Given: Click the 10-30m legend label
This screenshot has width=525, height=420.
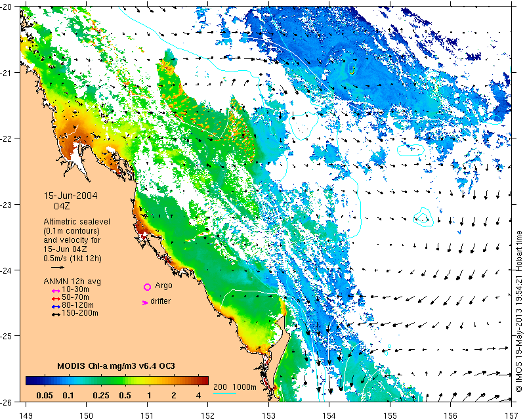Looking at the screenshot, I should (75, 289).
